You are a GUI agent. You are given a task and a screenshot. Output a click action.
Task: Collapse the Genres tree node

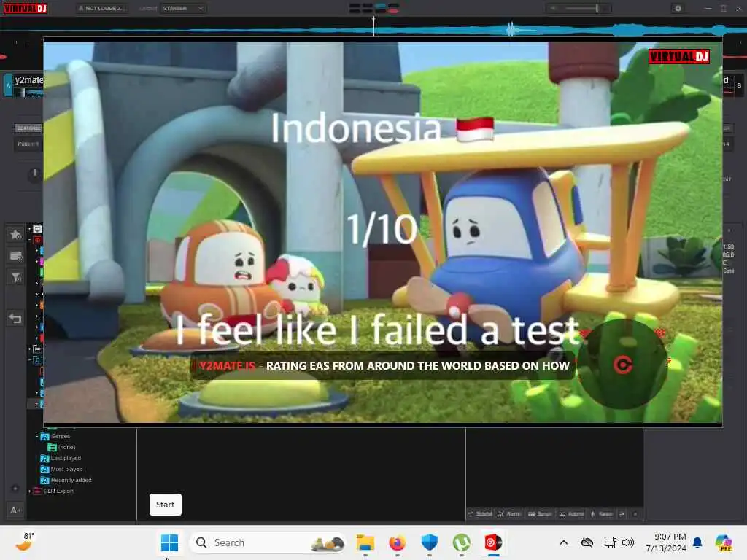point(37,436)
